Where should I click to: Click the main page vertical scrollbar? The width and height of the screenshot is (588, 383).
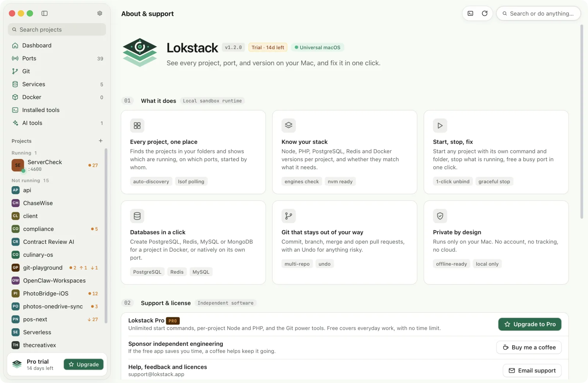(582, 121)
